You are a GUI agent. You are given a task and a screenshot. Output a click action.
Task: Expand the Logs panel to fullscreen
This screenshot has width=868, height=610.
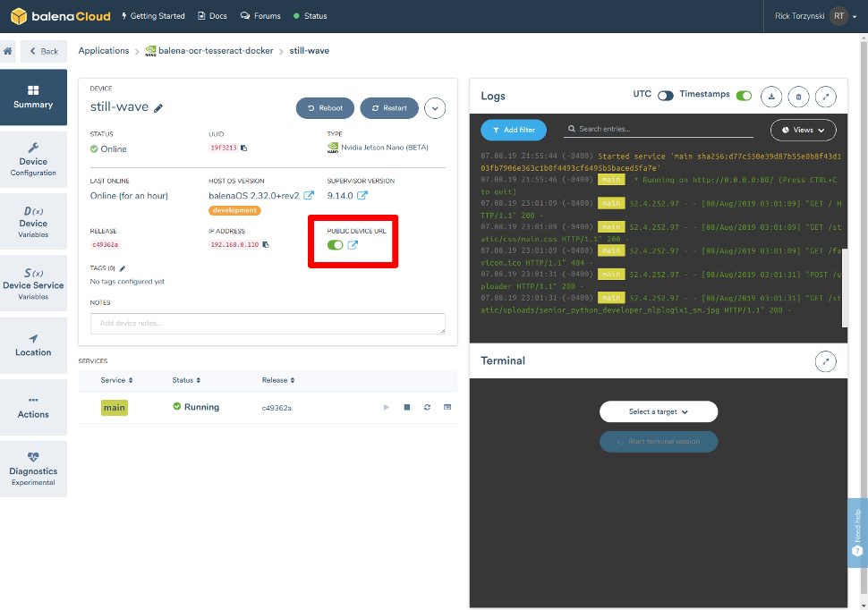pyautogui.click(x=827, y=97)
